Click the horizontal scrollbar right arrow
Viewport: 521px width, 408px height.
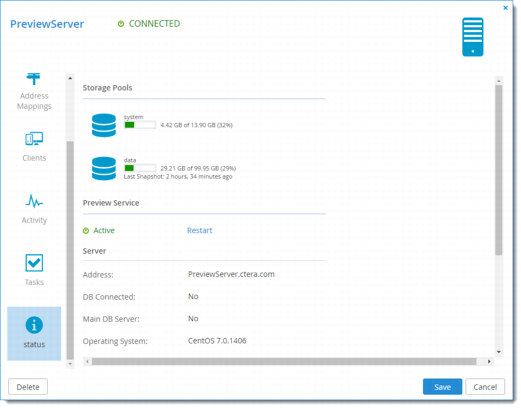pos(489,361)
